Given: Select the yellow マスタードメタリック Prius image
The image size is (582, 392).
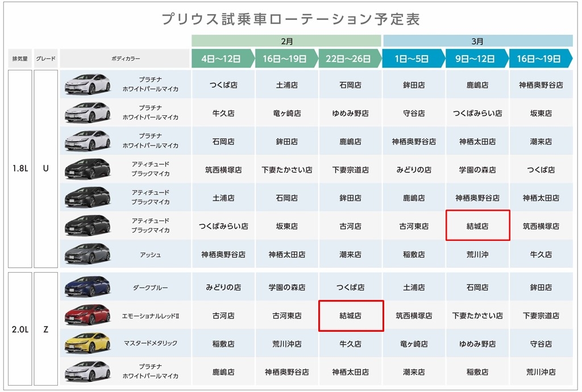Looking at the screenshot, I should [88, 343].
